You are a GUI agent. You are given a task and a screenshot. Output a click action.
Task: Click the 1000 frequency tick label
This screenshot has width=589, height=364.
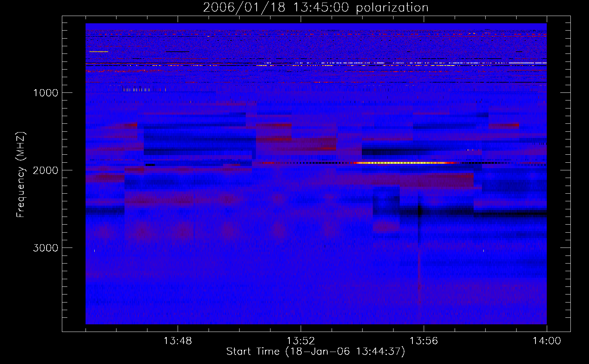tap(46, 93)
